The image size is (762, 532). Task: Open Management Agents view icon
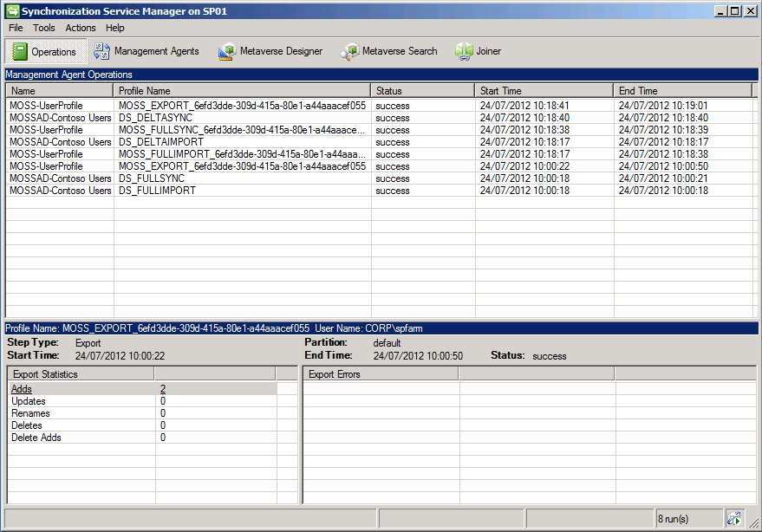[x=102, y=52]
